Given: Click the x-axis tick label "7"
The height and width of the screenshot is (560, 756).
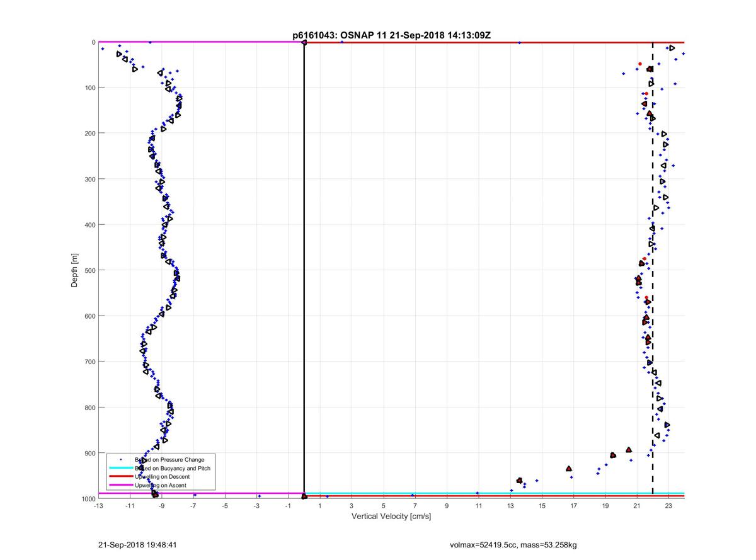Looking at the screenshot, I should (x=415, y=506).
